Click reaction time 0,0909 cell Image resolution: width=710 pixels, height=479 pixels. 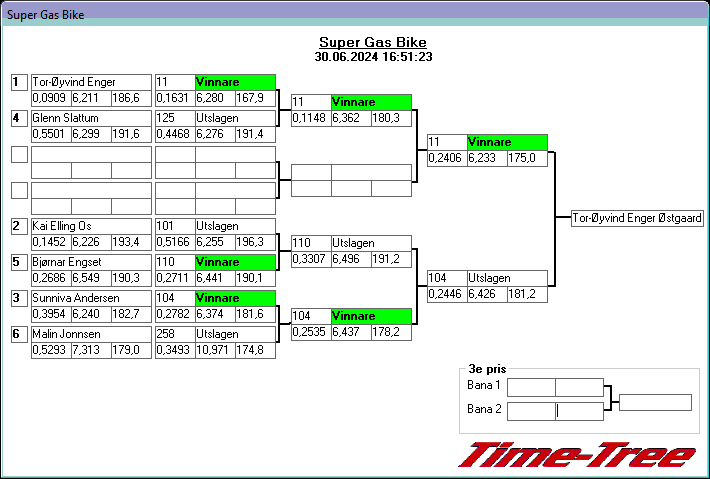tap(51, 98)
